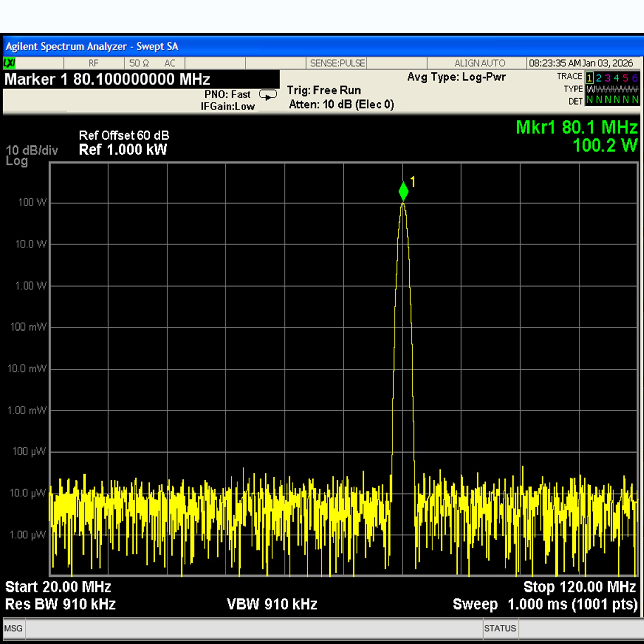The height and width of the screenshot is (644, 644).
Task: Click the Atten: 10 dB (Elec 0) text
Action: [x=341, y=104]
